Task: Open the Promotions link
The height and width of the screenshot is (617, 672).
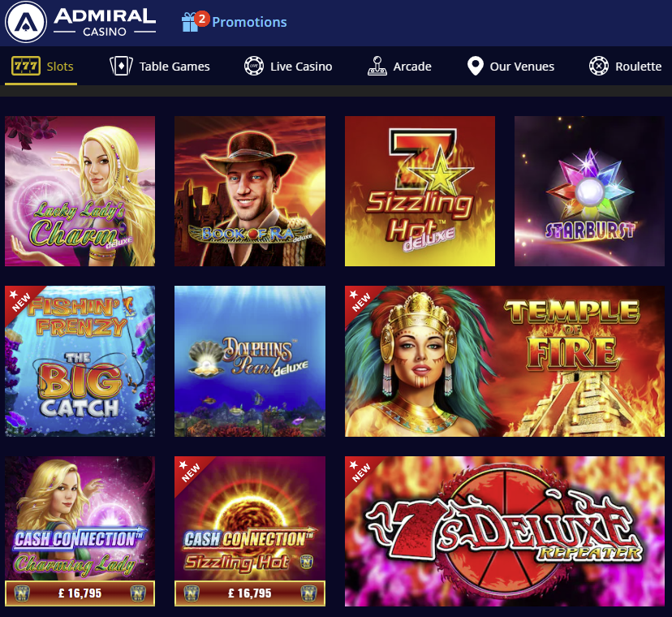Action: click(x=249, y=22)
